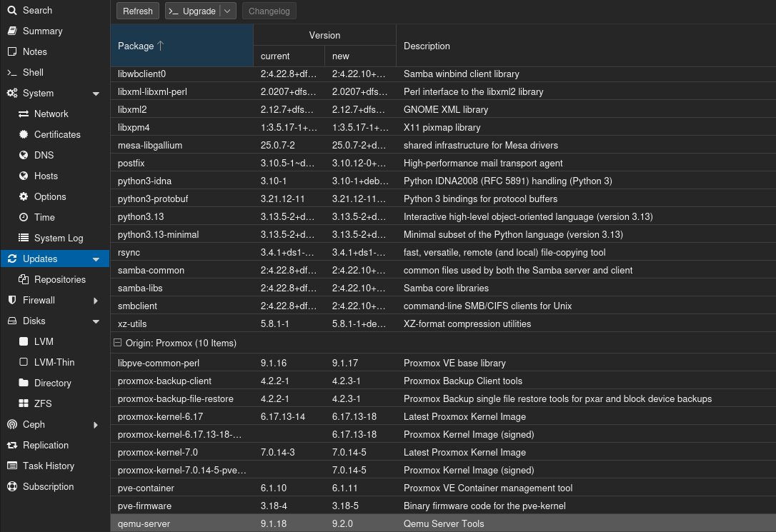Go to the Repositories menu item
Screen dimensions: 776x532
tap(54, 279)
